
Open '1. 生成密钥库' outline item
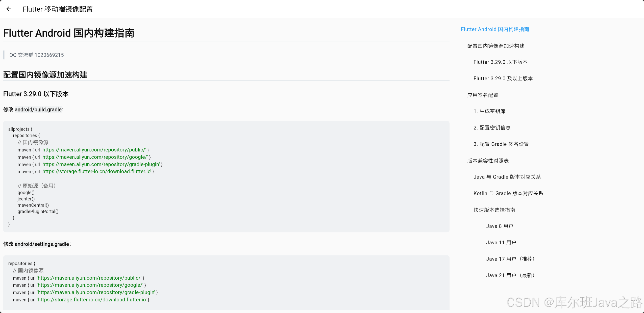point(489,111)
